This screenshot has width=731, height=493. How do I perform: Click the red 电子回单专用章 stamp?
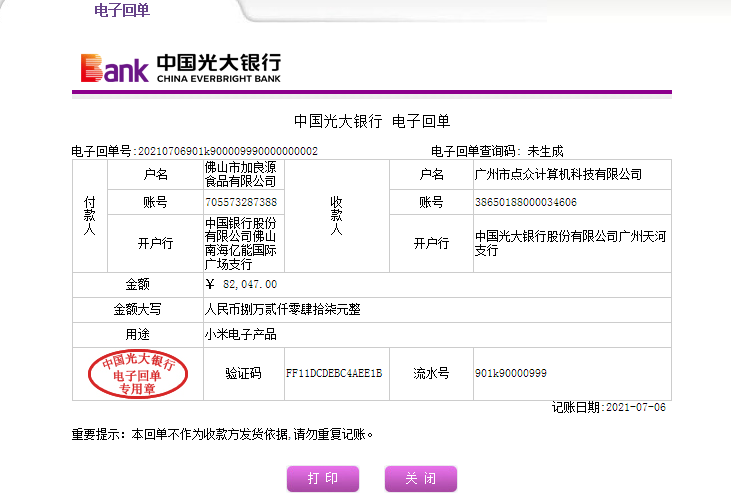[x=138, y=374]
